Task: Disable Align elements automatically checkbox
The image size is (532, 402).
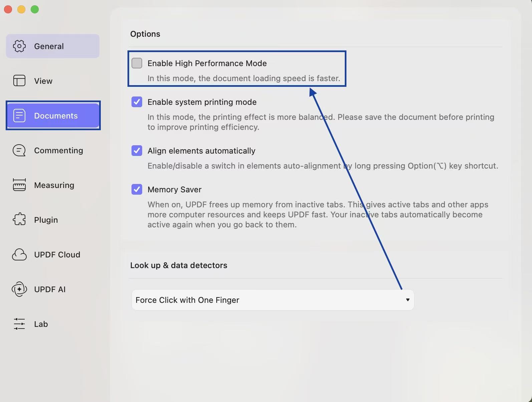Action: 137,151
